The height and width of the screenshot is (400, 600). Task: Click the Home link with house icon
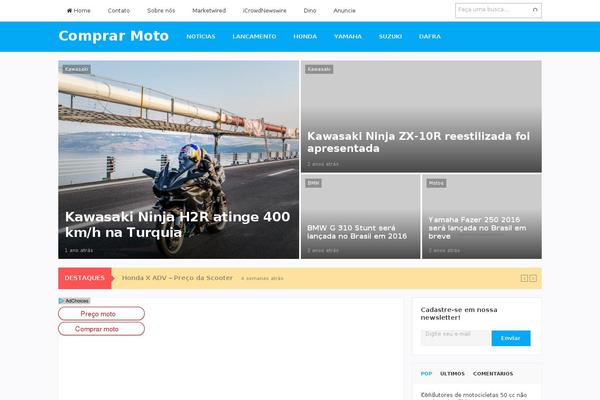(x=78, y=11)
